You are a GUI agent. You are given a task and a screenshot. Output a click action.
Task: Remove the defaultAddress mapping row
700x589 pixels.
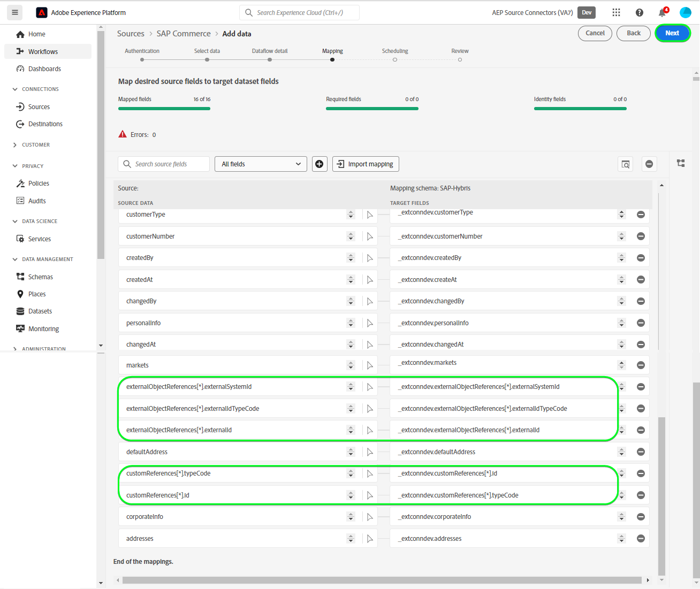(x=641, y=452)
